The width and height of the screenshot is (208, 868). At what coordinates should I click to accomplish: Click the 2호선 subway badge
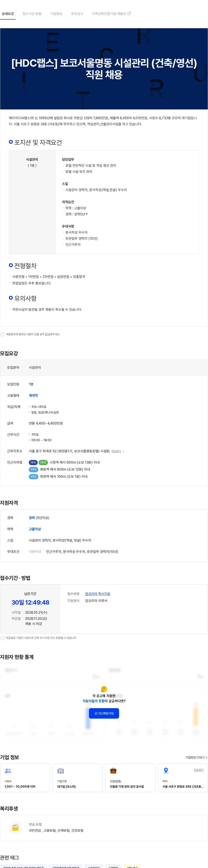point(43,462)
